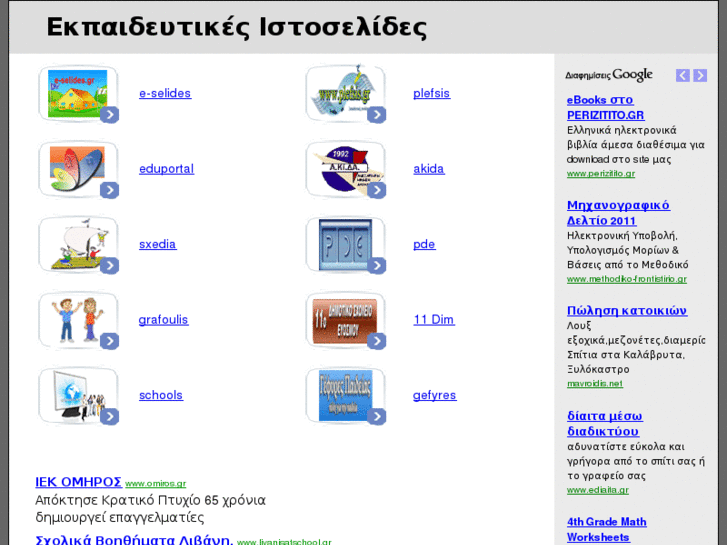Screen dimensions: 727x545
Task: Click arrow badge on akida thumbnail
Action: 376,190
